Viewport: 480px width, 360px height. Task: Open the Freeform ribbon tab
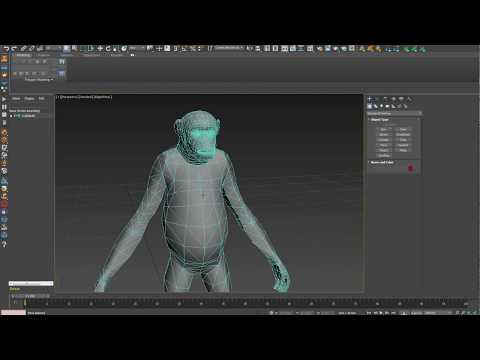coord(43,55)
